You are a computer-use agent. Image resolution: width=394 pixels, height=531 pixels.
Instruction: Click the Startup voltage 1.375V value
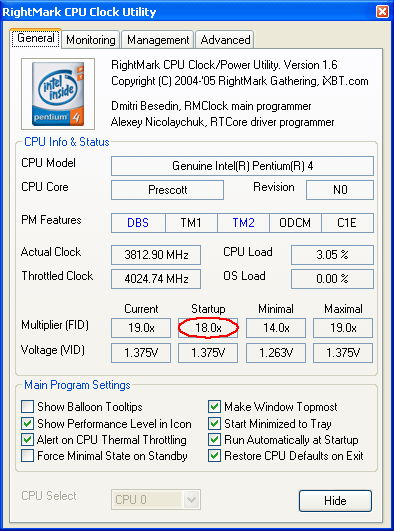[208, 353]
